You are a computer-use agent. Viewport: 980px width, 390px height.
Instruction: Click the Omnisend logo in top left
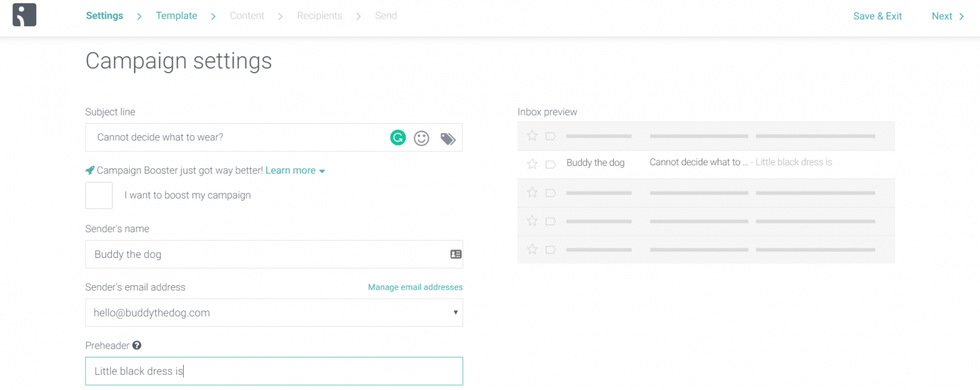point(24,15)
